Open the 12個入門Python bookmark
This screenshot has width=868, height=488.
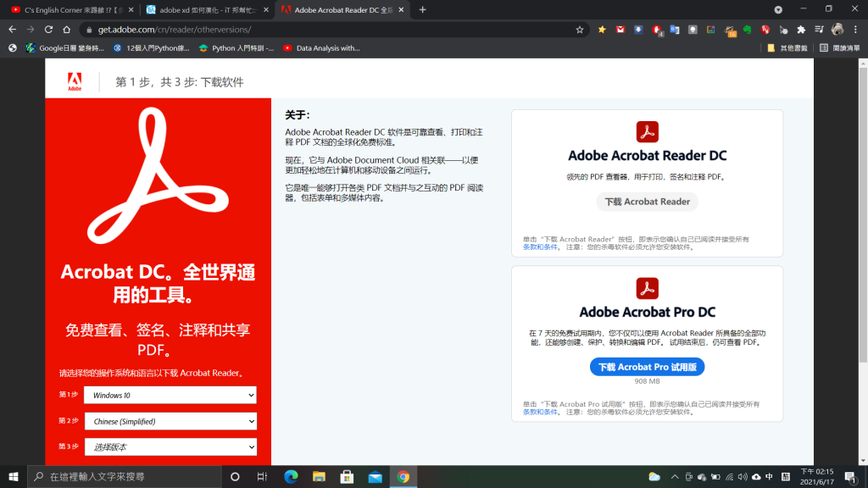(x=151, y=48)
